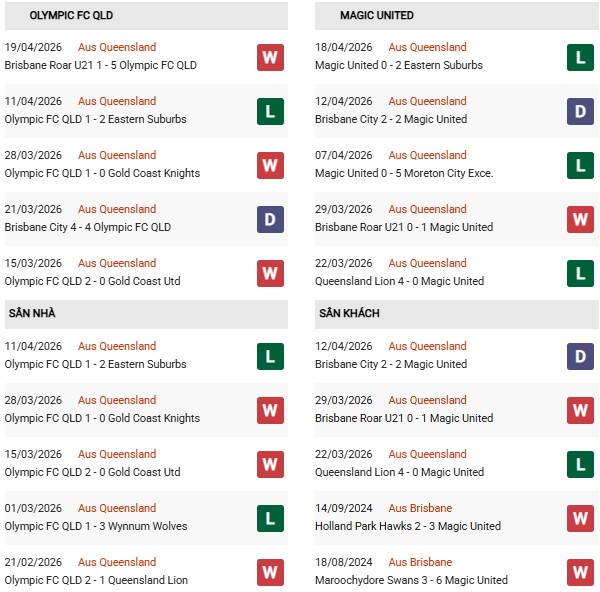Image resolution: width=600 pixels, height=592 pixels.
Task: Click L badge beside Moreton City Exce. match
Action: coord(580,165)
